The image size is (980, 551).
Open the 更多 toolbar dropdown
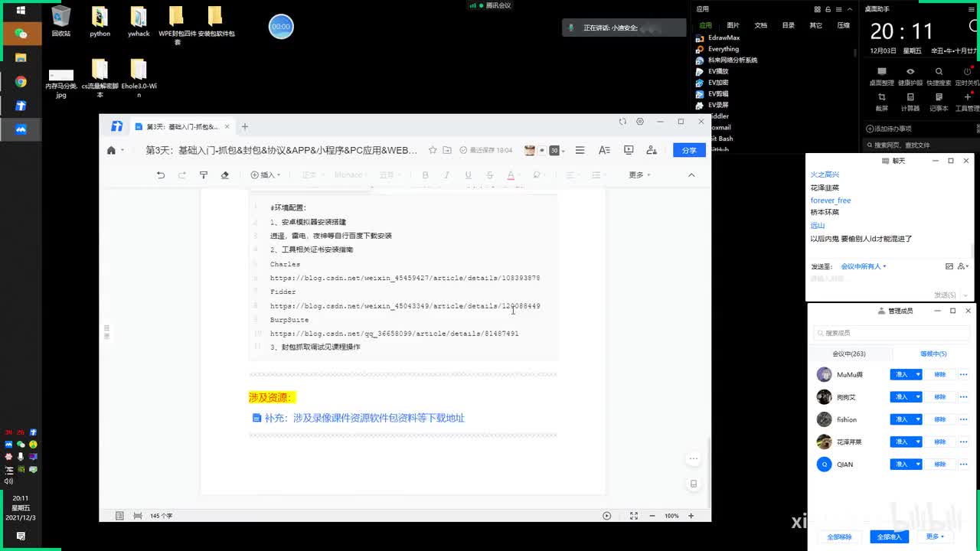click(x=639, y=175)
